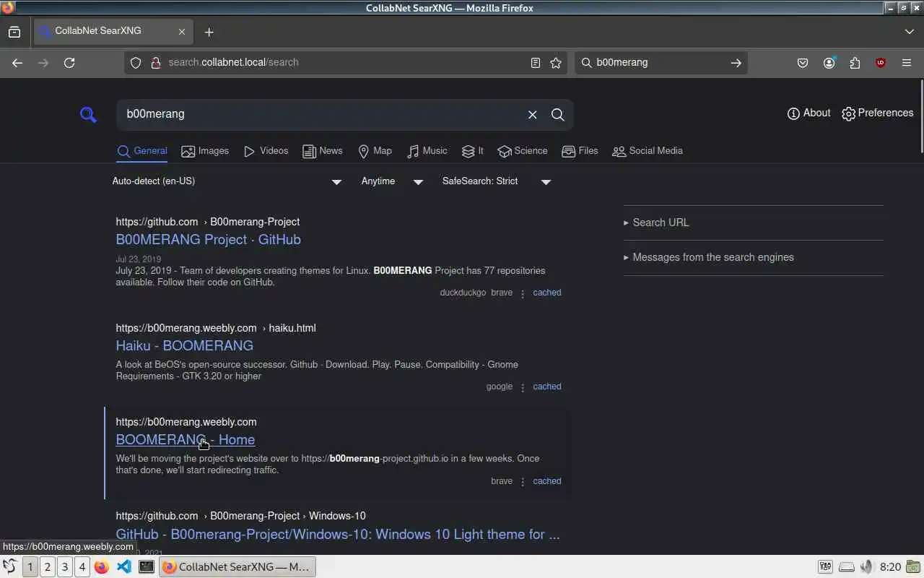Open the Anytime time range dropdown
Viewport: 924px width, 578px height.
[392, 181]
